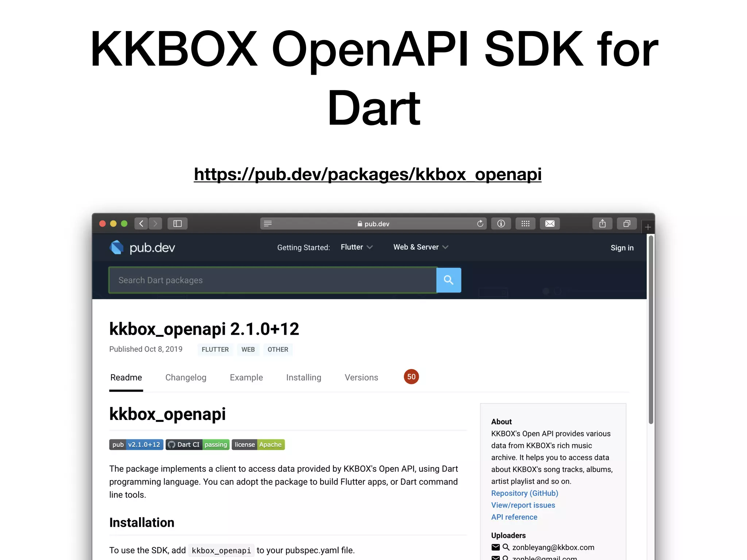
Task: Open the Share toolbar icon
Action: coord(603,223)
